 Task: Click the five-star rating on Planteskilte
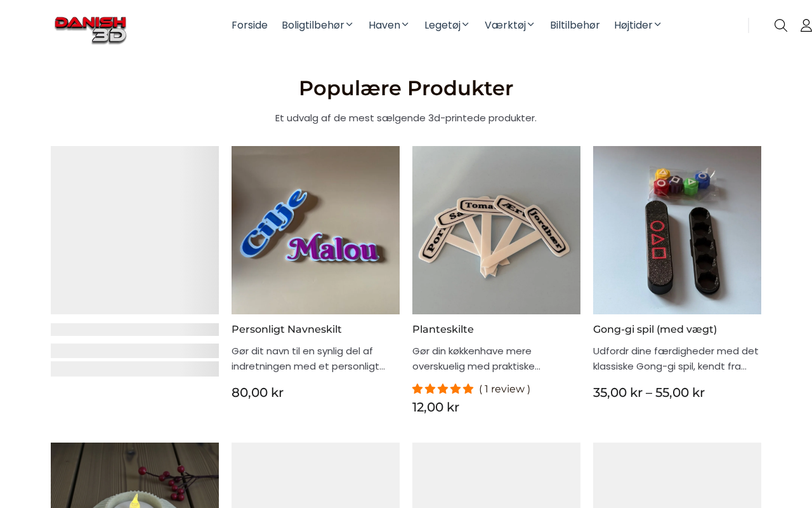[443, 389]
